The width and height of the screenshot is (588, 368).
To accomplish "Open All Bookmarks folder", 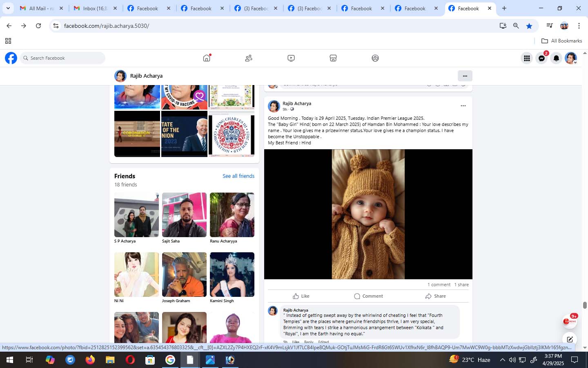I will pos(562,41).
